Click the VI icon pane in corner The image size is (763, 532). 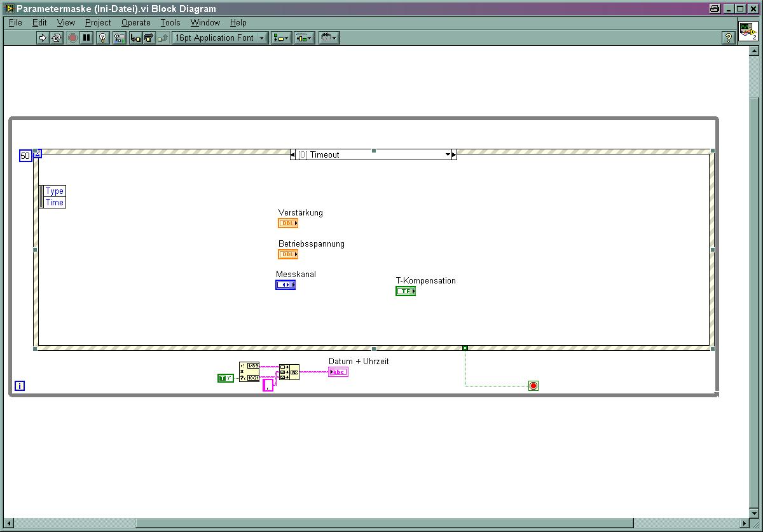748,31
